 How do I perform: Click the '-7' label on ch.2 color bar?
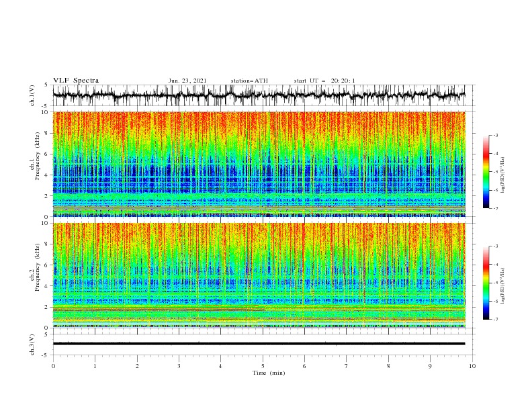[496, 320]
